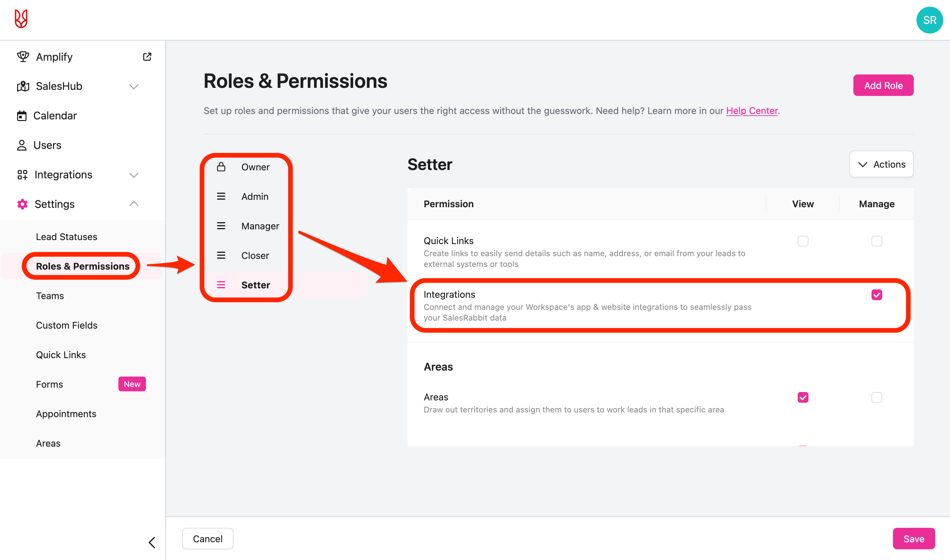Click the lock icon beside Owner role
The height and width of the screenshot is (560, 950).
(221, 167)
